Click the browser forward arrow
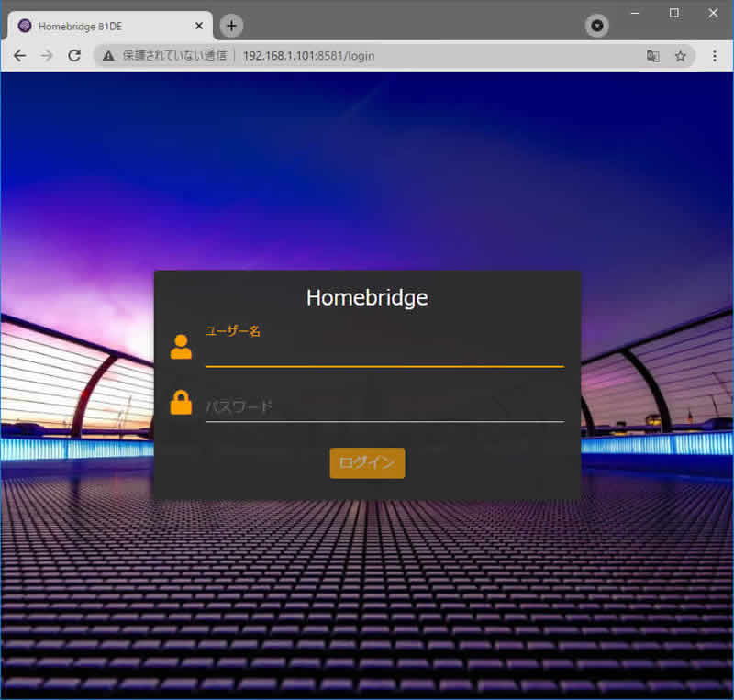Viewport: 734px width, 700px height. 47,56
